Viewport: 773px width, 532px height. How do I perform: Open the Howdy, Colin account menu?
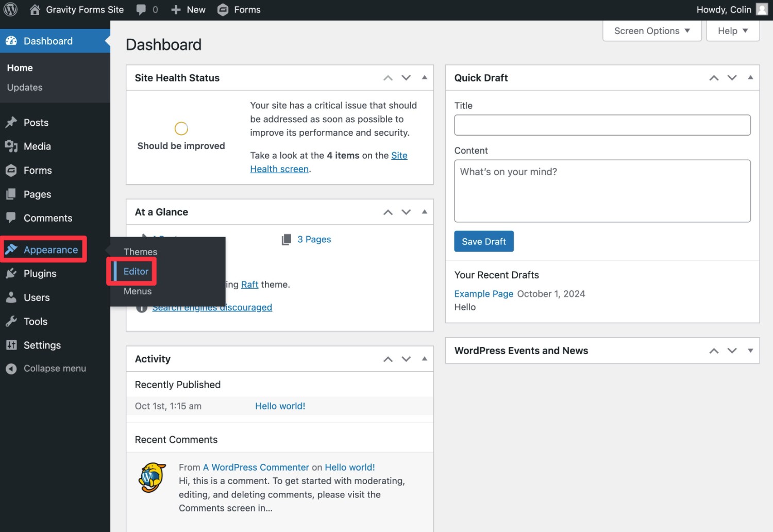tap(732, 10)
